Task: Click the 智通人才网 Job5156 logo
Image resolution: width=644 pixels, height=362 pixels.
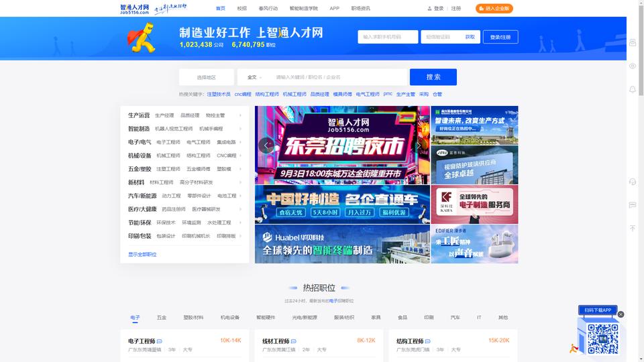Action: click(135, 9)
